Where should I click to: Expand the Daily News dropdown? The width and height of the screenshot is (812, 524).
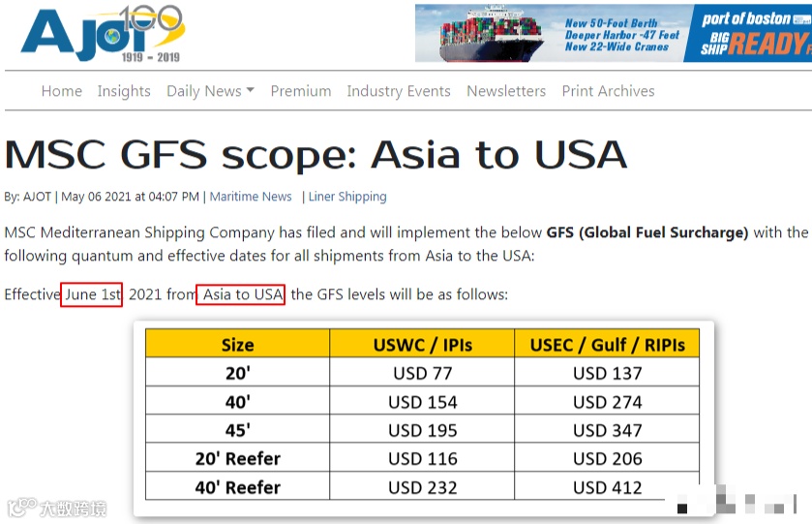[210, 91]
